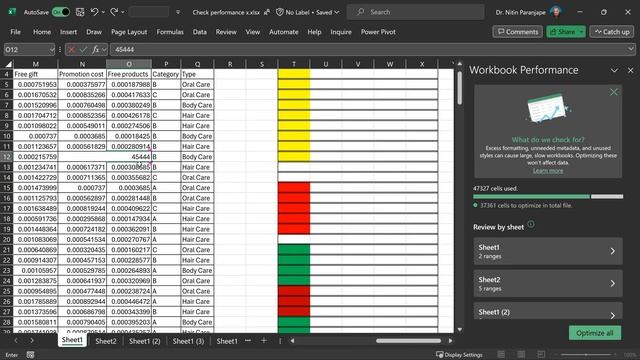The width and height of the screenshot is (640, 360).
Task: Click the zoom slider in status bar
Action: pyautogui.click(x=586, y=355)
